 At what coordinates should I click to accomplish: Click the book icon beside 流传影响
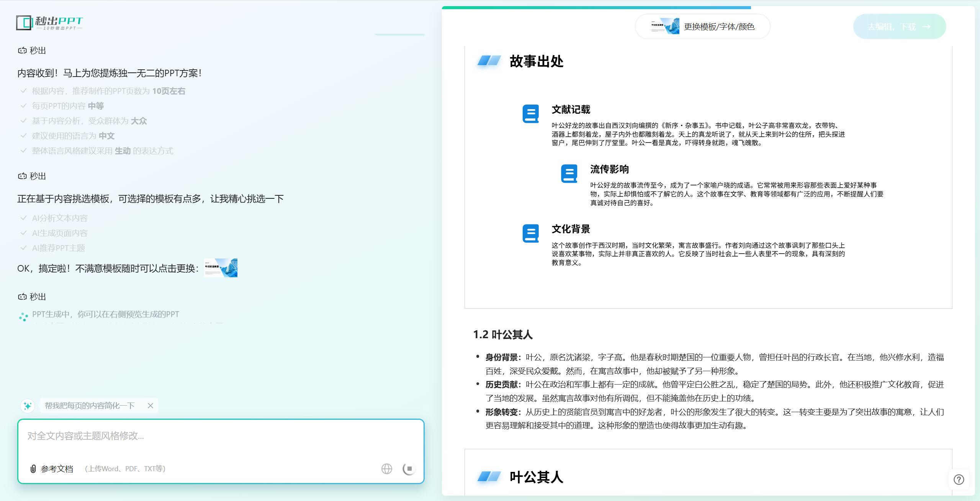tap(569, 174)
